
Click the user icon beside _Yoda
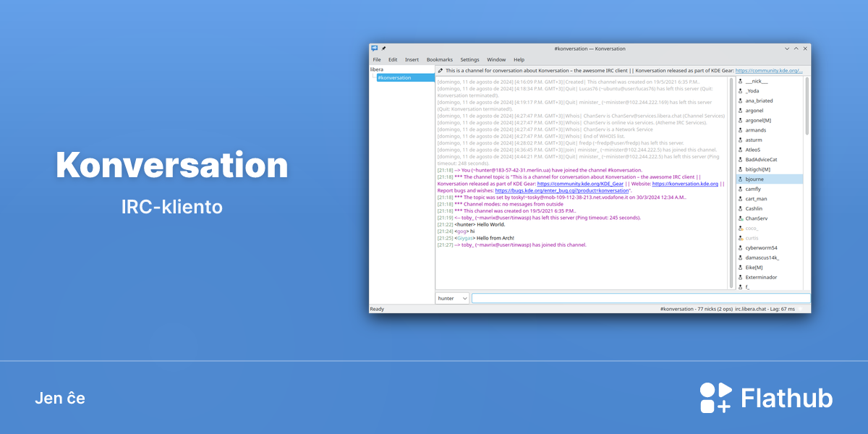coord(740,91)
